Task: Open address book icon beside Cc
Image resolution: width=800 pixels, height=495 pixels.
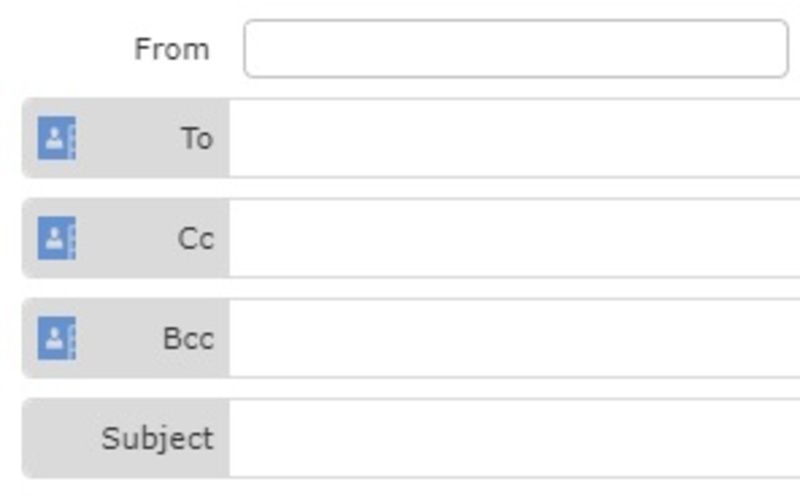Action: 57,238
